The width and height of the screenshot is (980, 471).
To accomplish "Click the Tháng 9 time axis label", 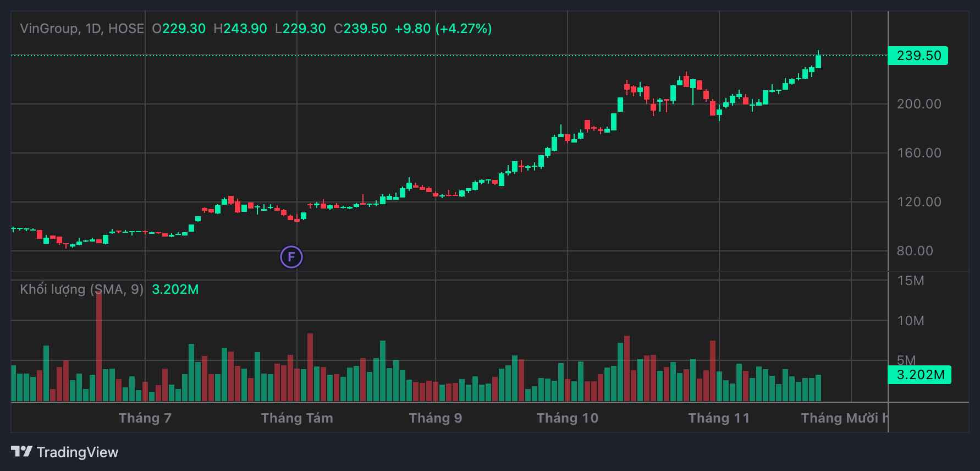I will pos(436,418).
